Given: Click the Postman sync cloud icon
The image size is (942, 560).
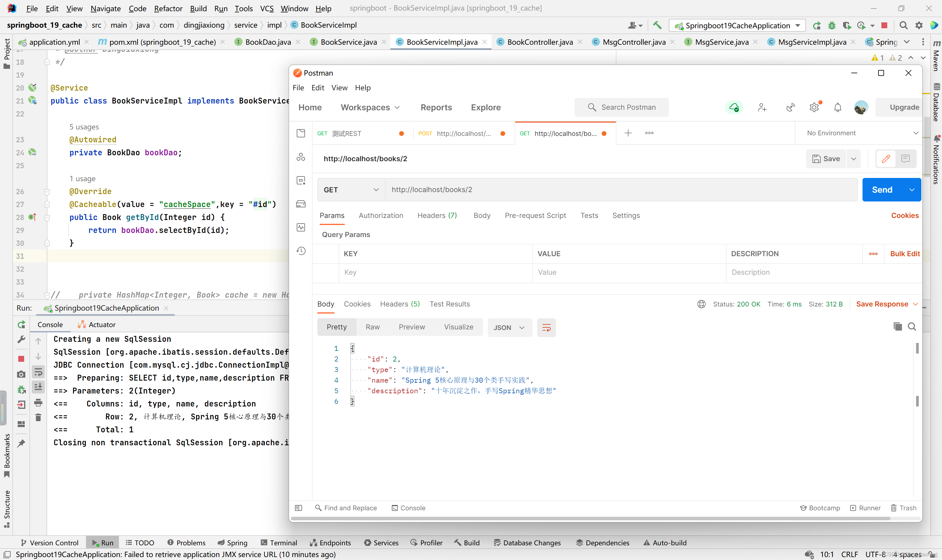Looking at the screenshot, I should point(734,108).
